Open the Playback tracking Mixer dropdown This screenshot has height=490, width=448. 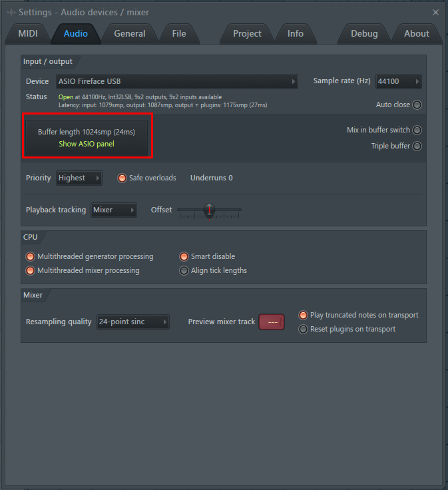tap(113, 210)
